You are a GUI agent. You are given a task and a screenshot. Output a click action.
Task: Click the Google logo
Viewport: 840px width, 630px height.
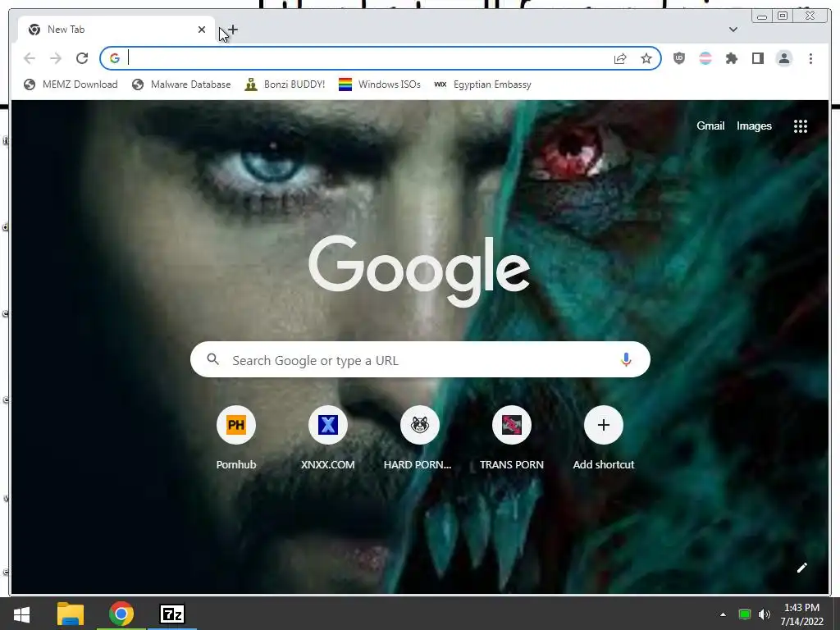419,271
